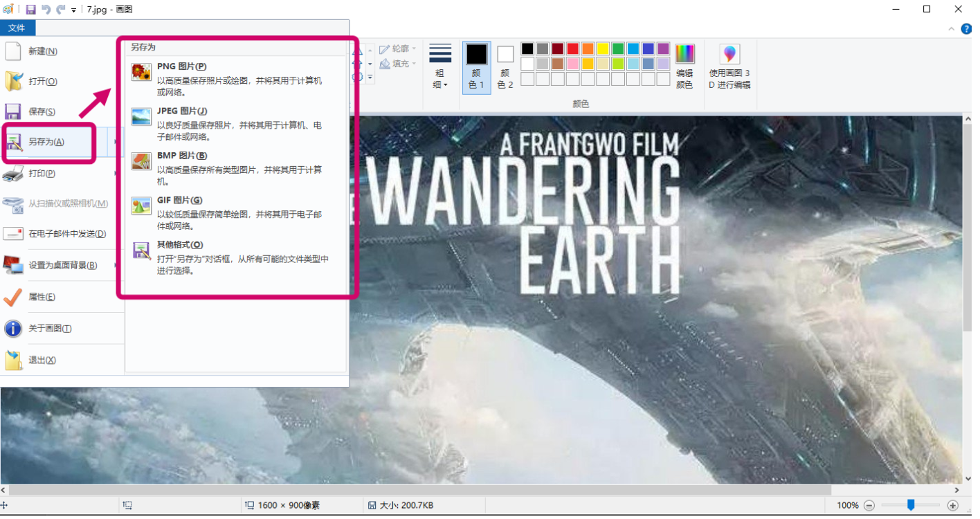Screen dimensions: 980x519
Task: Save as BMP 图片(B)
Action: (x=237, y=168)
